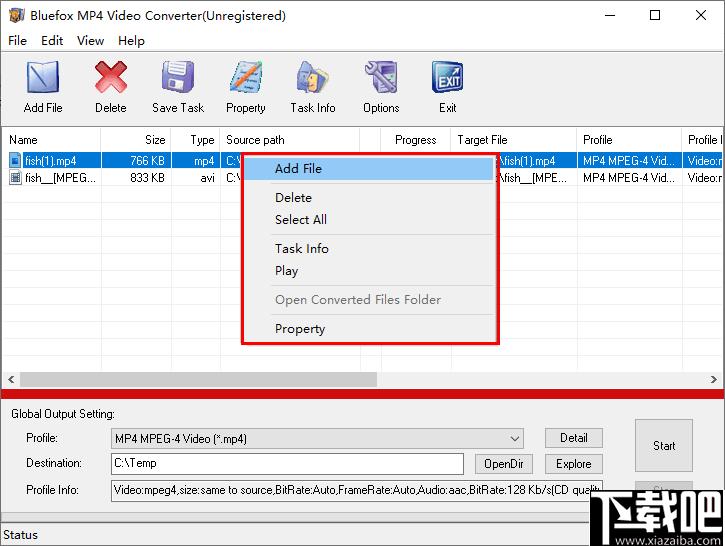Choose Delete in the context menu
This screenshot has height=546, width=725.
369,198
